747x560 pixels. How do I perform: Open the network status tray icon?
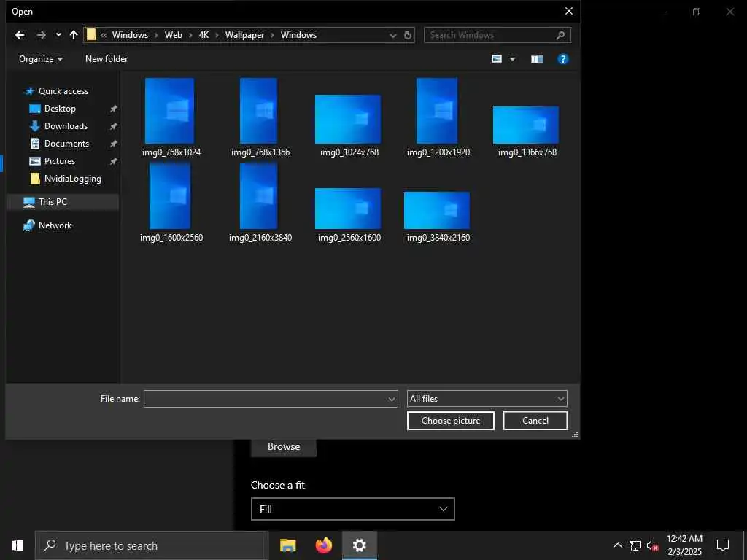coord(635,545)
